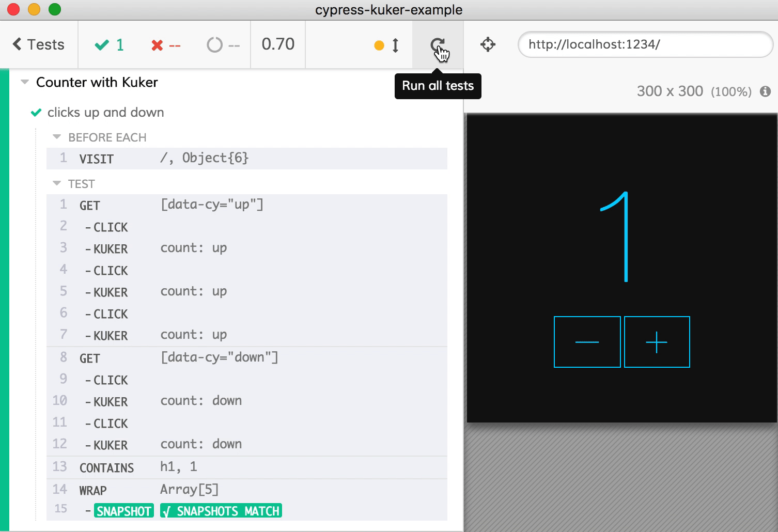
Task: Click the pending tests circle icon
Action: (214, 45)
